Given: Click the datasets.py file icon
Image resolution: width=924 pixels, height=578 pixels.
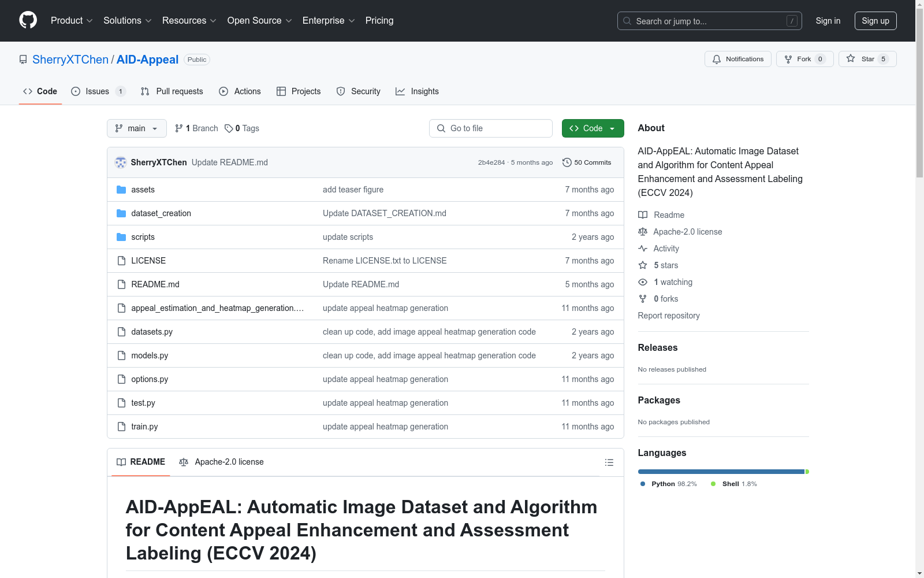Looking at the screenshot, I should [121, 332].
